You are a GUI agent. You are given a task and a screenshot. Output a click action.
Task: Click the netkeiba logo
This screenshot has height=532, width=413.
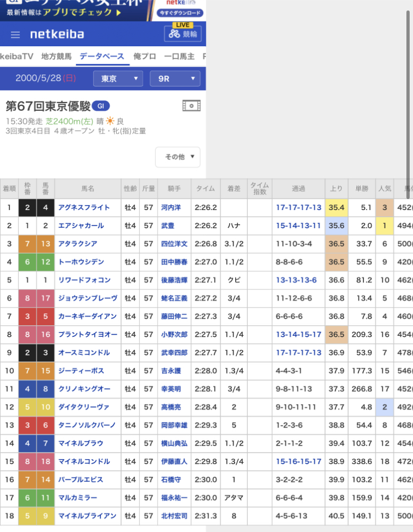coord(57,35)
